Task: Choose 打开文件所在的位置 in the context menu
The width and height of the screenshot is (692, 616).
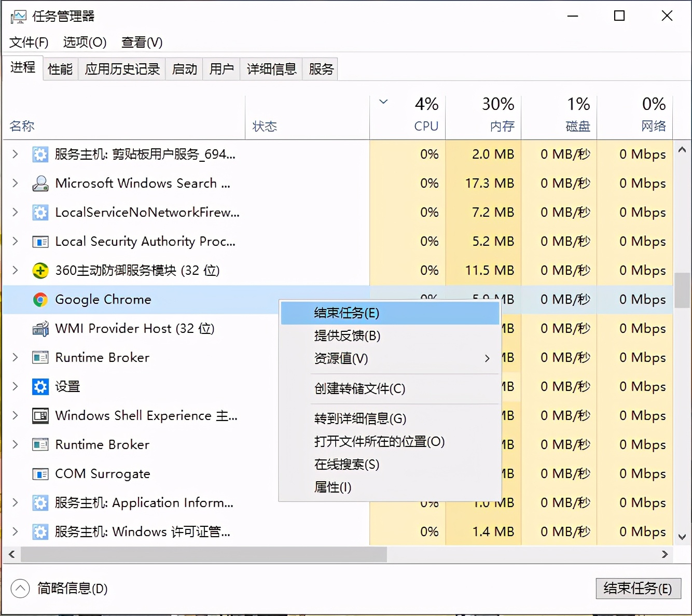Action: [x=390, y=442]
